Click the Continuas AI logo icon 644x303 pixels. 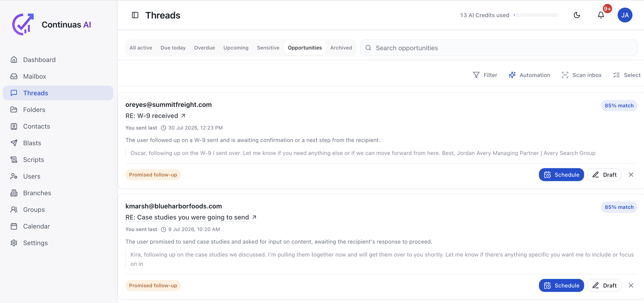[x=23, y=24]
